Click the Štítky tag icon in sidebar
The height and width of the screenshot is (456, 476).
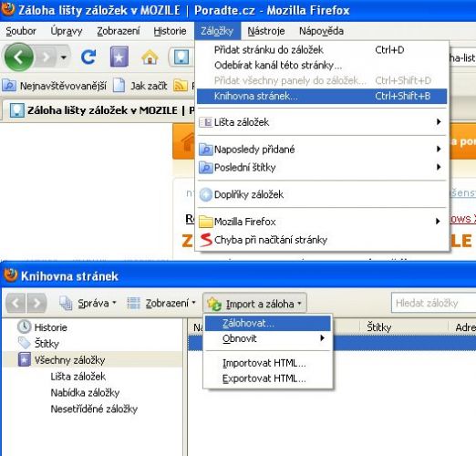pyautogui.click(x=24, y=343)
